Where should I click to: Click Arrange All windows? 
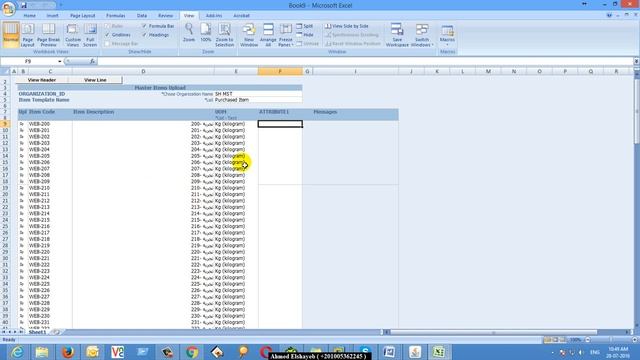(x=268, y=35)
